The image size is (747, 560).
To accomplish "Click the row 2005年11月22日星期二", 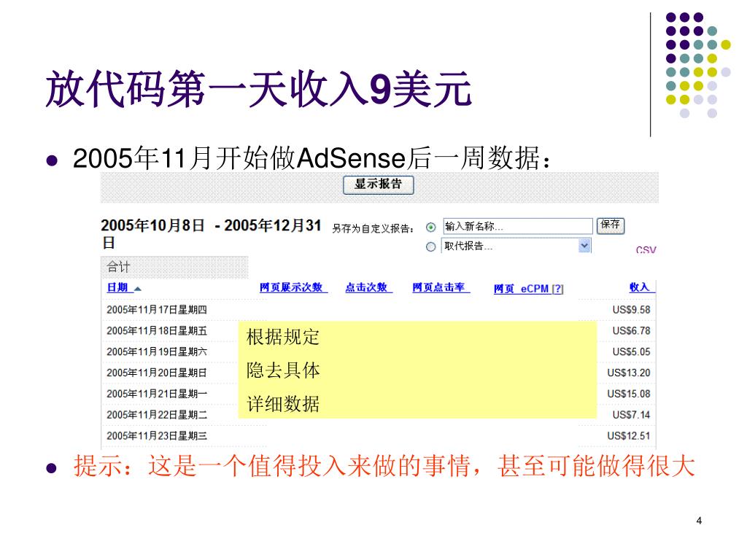I will 379,414.
